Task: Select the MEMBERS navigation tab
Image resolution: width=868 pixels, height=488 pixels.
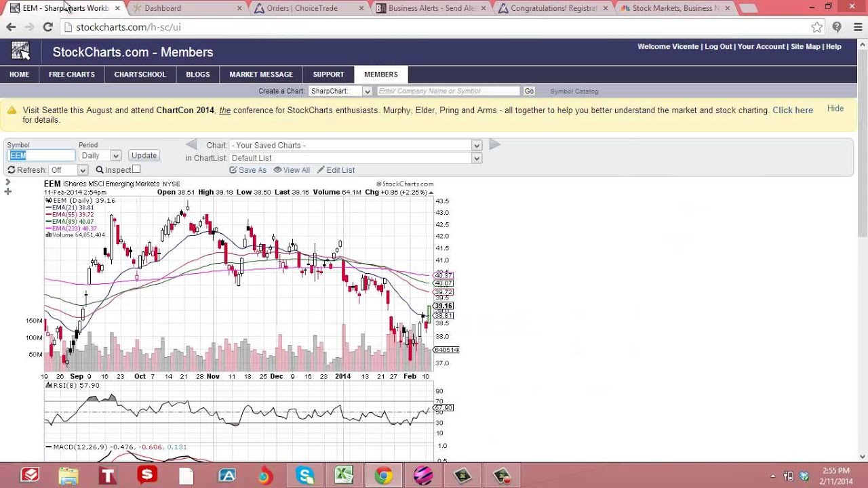Action: tap(381, 75)
